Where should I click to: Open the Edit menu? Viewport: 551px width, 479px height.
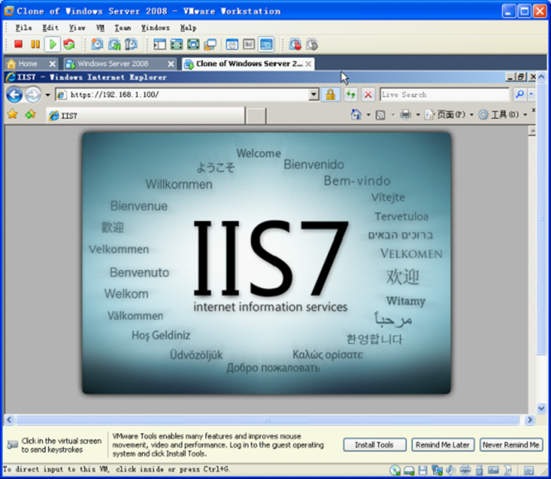click(50, 28)
